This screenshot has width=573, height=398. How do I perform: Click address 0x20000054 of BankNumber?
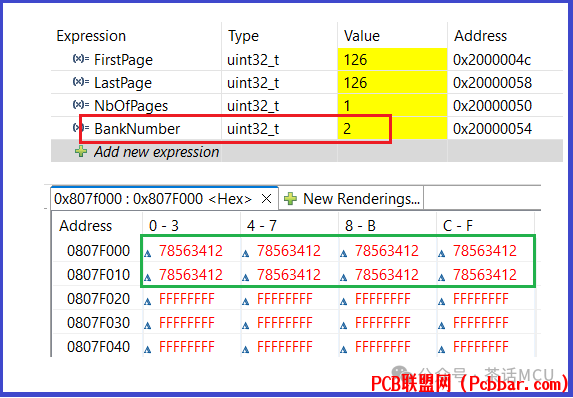point(492,129)
